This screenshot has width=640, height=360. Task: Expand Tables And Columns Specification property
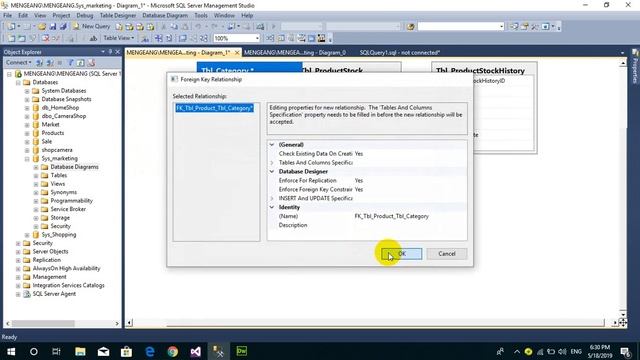click(x=272, y=162)
